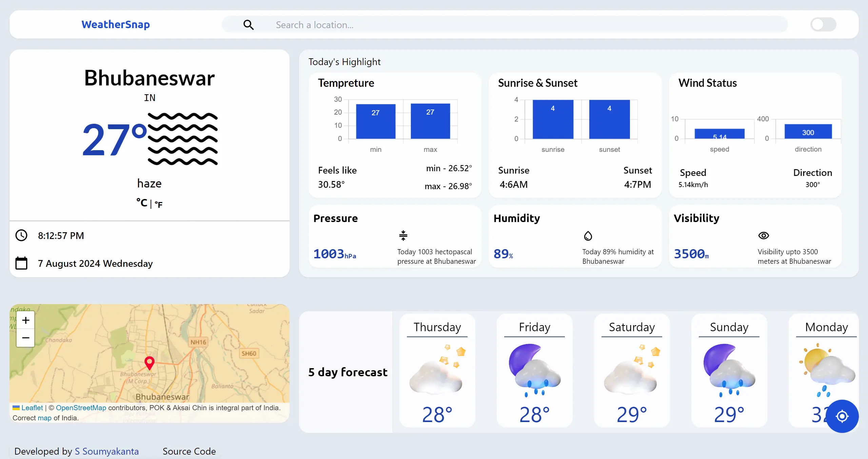Click the red map location pin
Screen dimensions: 868x459
tap(150, 363)
